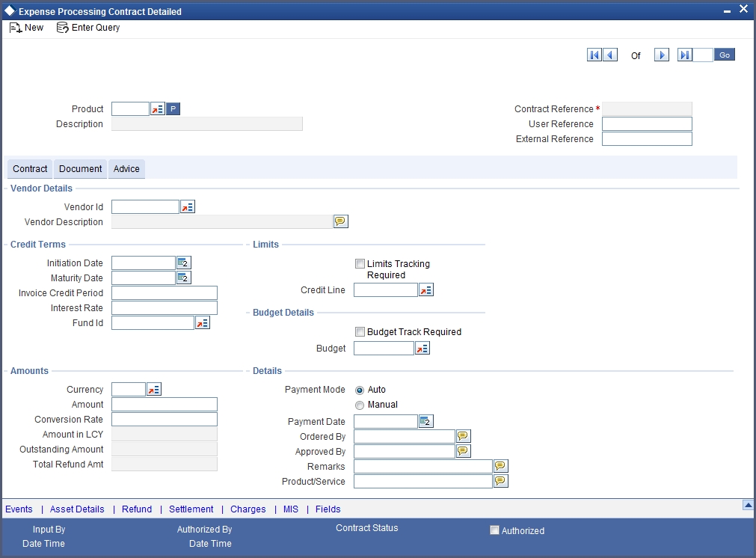Focus the Payment Date field
This screenshot has height=558, width=756.
[386, 422]
